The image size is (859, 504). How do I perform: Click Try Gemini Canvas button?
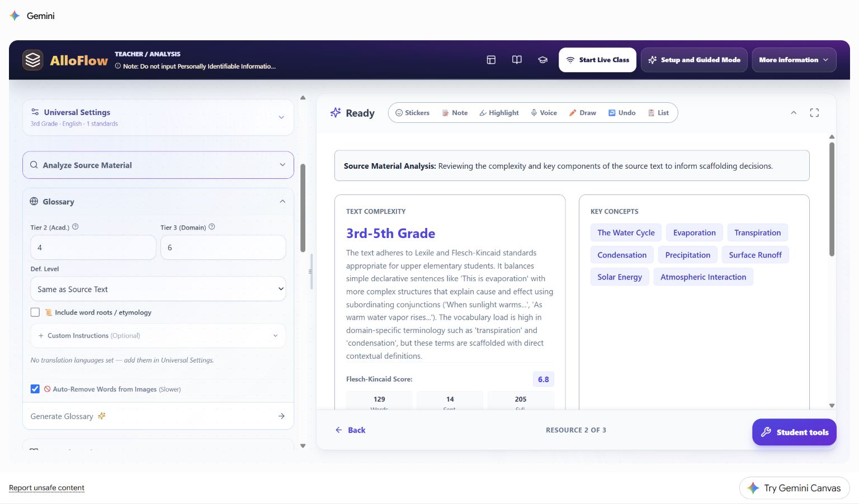pos(794,488)
